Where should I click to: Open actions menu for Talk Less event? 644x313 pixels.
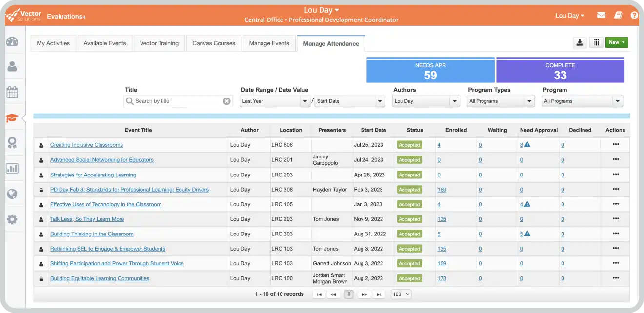coord(615,219)
